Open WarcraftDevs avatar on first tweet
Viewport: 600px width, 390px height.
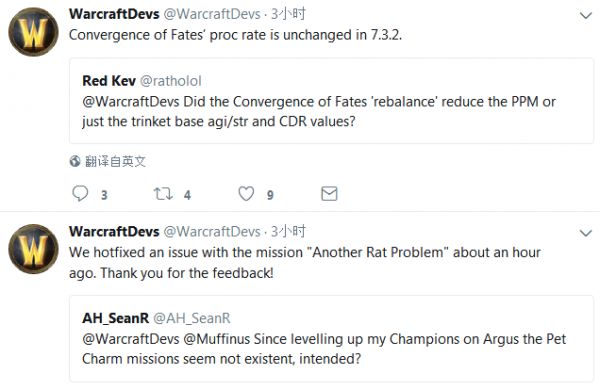tap(33, 32)
